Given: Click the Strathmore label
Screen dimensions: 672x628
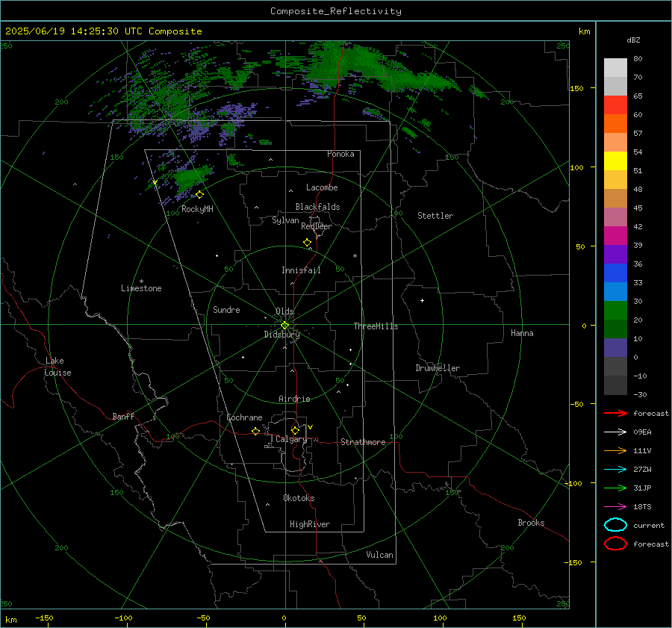Looking at the screenshot, I should [363, 442].
